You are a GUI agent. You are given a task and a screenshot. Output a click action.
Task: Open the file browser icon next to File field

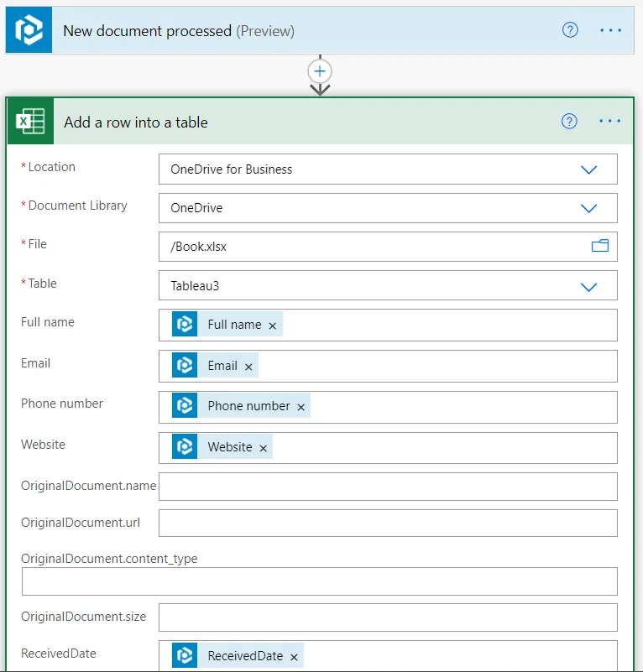(599, 245)
